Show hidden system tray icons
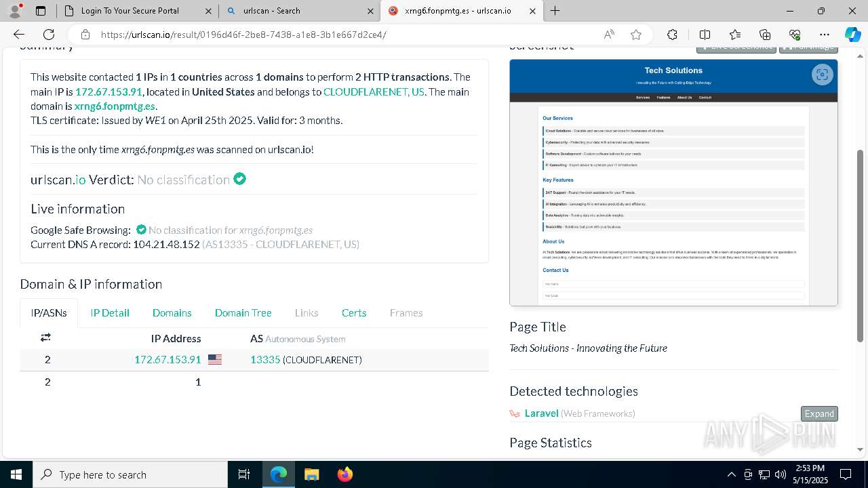This screenshot has width=868, height=488. [731, 474]
